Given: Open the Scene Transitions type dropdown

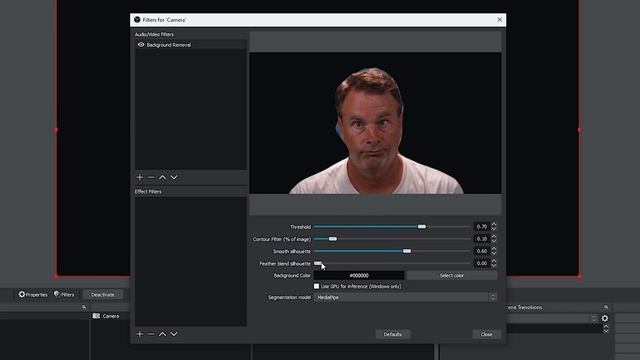Looking at the screenshot, I should 553,318.
